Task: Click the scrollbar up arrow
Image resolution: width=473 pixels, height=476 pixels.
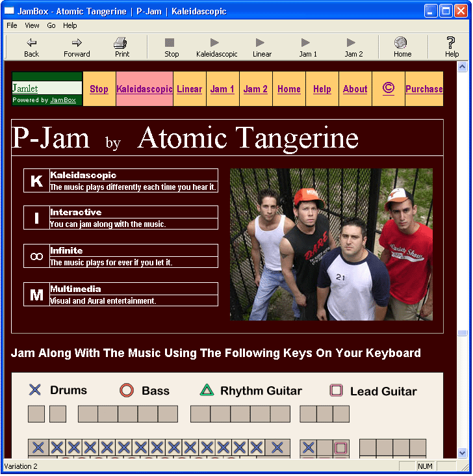Action: pos(462,67)
